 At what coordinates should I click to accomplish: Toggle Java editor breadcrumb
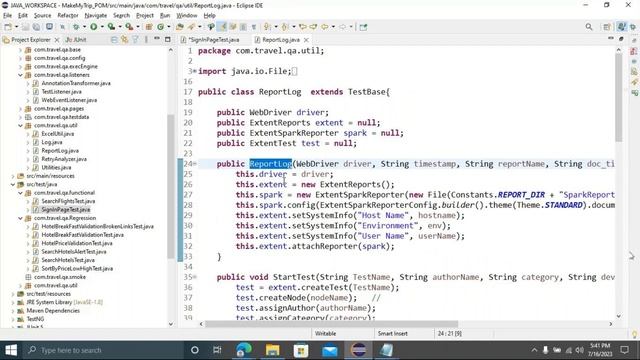211,27
